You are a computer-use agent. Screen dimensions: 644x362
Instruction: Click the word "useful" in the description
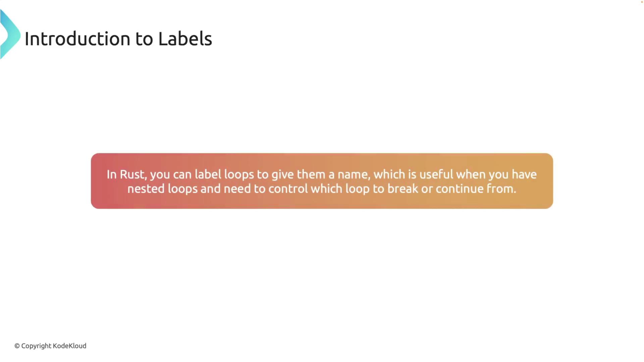tap(436, 175)
